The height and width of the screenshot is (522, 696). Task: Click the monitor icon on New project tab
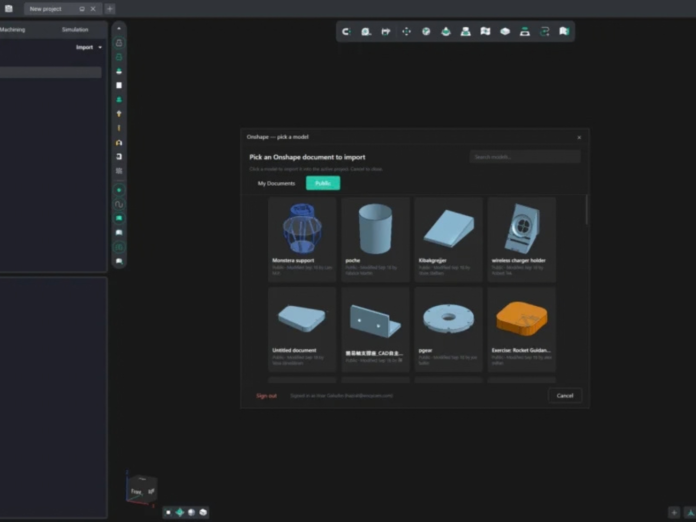[x=82, y=9]
